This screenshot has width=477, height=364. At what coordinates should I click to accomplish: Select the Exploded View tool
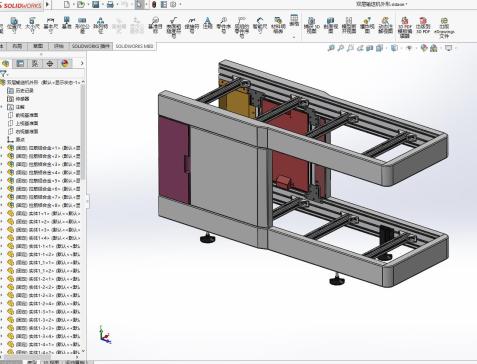tap(367, 25)
